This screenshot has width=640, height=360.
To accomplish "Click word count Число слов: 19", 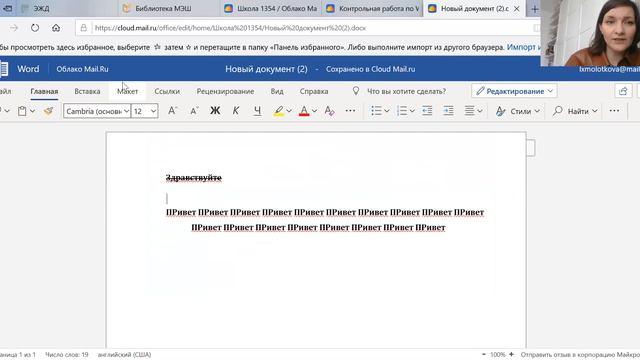I will click(x=67, y=354).
